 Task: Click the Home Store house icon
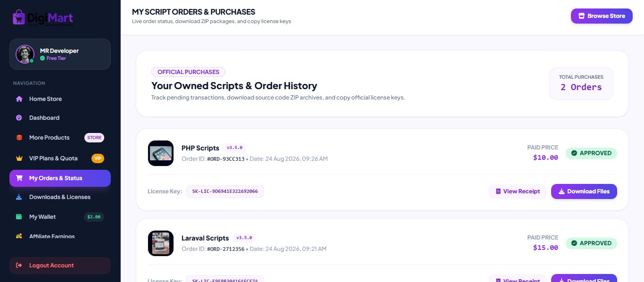(x=19, y=99)
